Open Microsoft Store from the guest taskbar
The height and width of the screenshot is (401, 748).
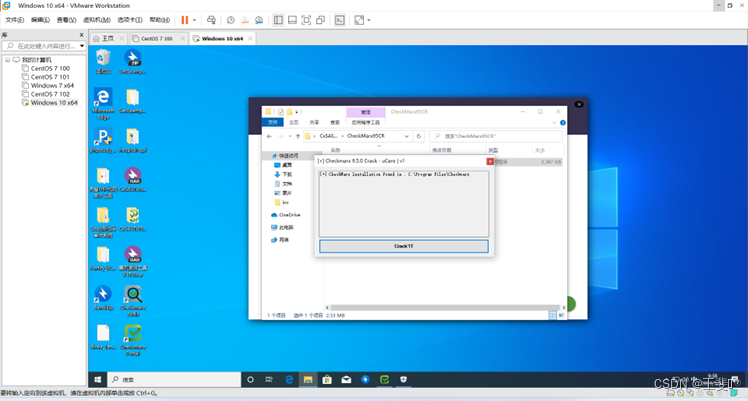click(x=327, y=380)
